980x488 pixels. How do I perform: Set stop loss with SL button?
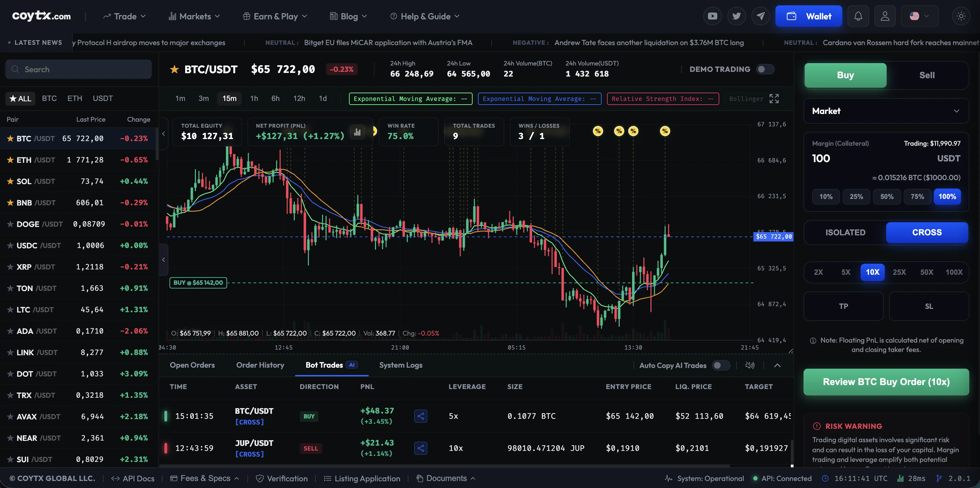(928, 306)
